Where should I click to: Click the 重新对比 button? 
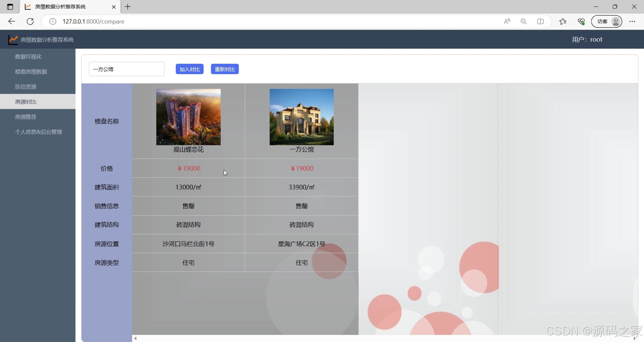click(225, 69)
